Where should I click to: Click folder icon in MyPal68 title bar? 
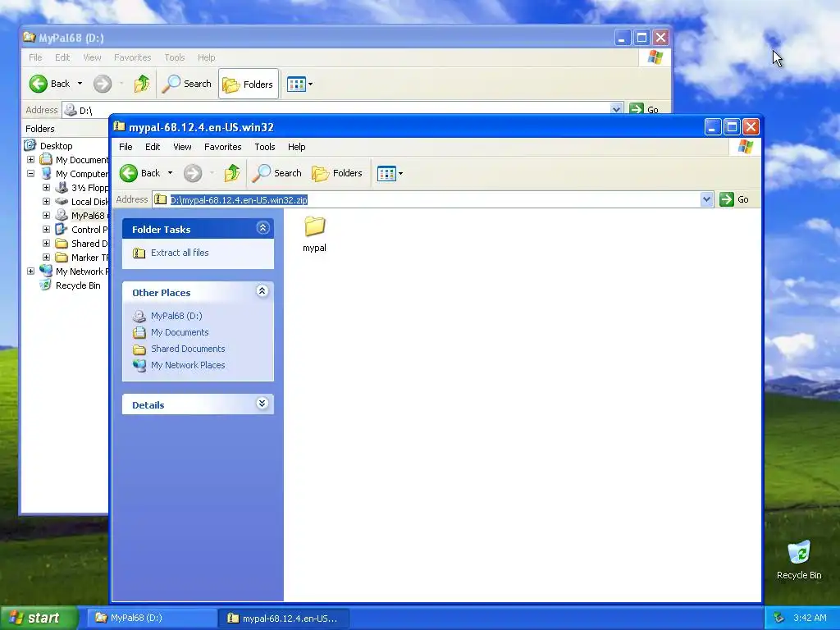(x=29, y=37)
